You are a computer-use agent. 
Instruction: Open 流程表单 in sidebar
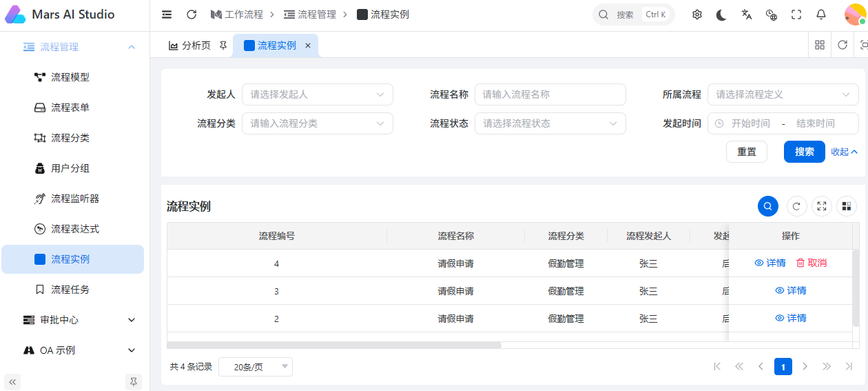(x=72, y=108)
